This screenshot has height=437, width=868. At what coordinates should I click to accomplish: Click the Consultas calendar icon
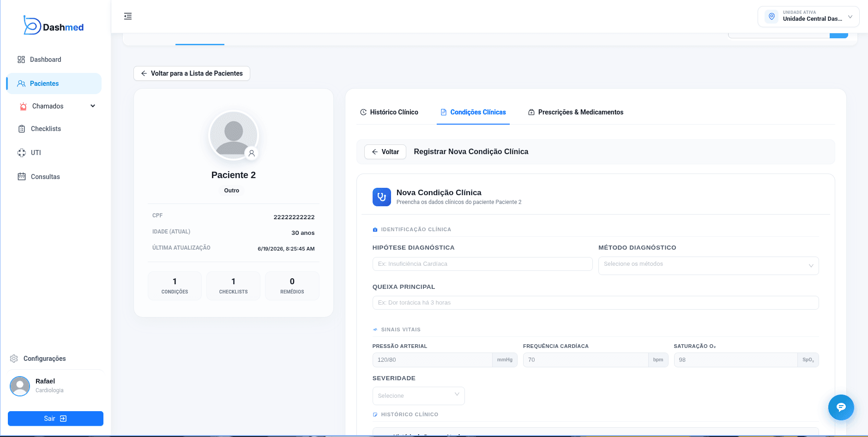[22, 177]
